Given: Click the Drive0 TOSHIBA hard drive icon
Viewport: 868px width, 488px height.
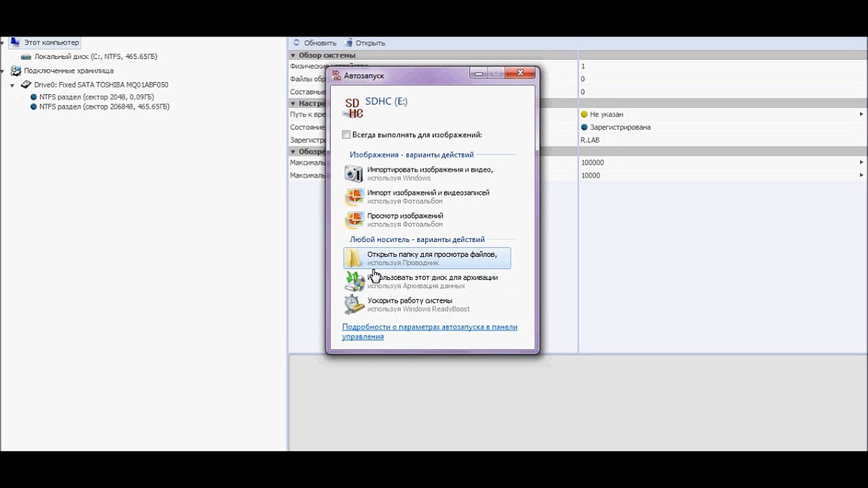Looking at the screenshot, I should [x=26, y=85].
